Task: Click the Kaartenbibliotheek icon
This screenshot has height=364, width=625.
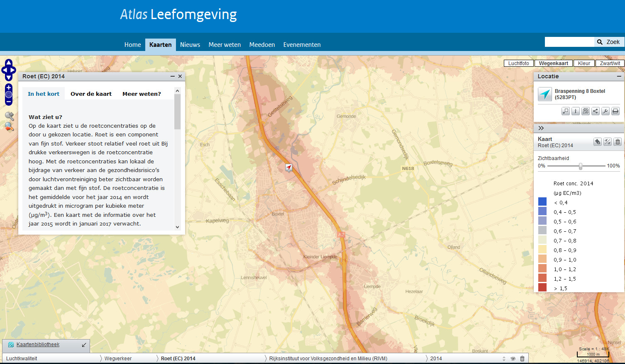Action: pos(11,345)
